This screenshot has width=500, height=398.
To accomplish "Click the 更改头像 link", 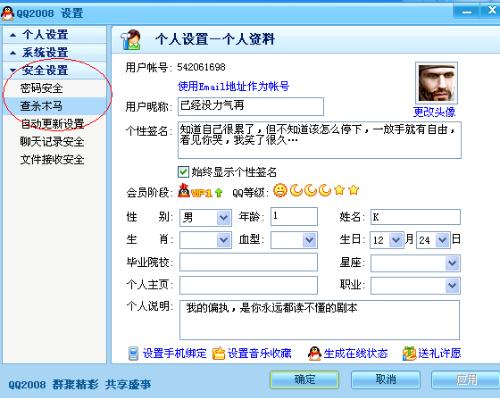I will [x=434, y=112].
